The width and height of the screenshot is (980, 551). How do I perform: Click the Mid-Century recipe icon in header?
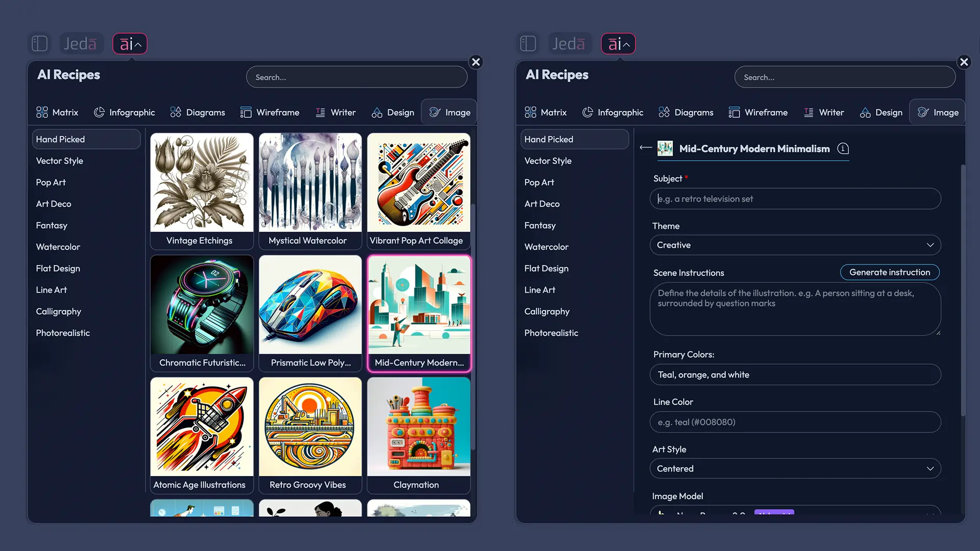point(665,148)
